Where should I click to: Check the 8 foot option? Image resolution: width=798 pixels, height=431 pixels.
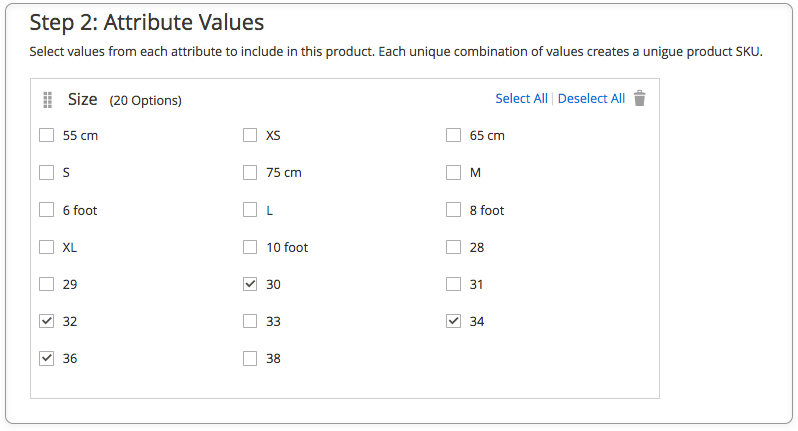pos(453,210)
